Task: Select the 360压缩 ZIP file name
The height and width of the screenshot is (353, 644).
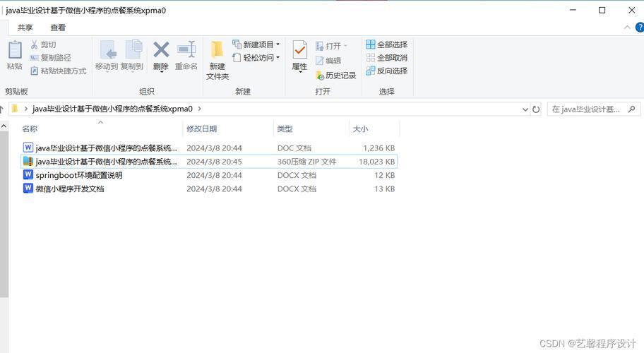Action: tap(107, 162)
